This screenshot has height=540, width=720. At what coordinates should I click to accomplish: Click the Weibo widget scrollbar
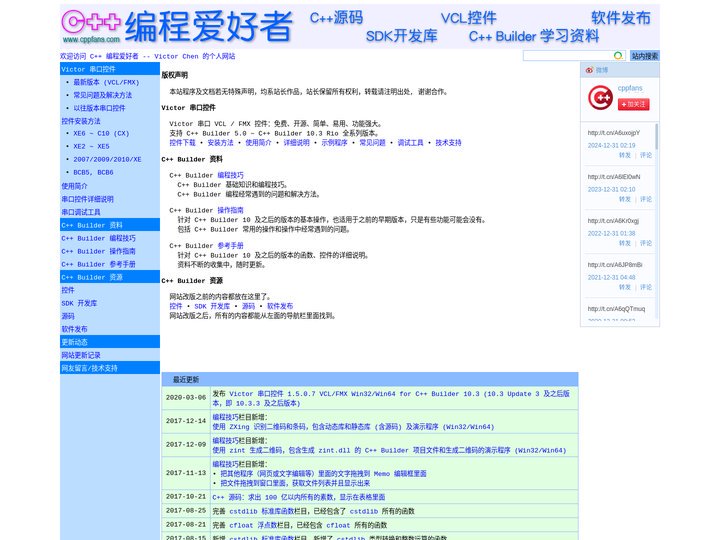tap(656, 136)
